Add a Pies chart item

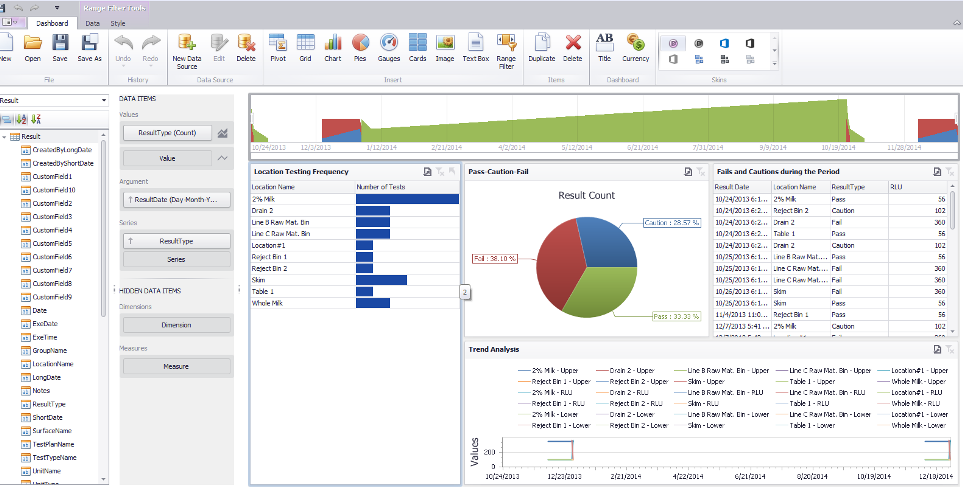coord(360,46)
